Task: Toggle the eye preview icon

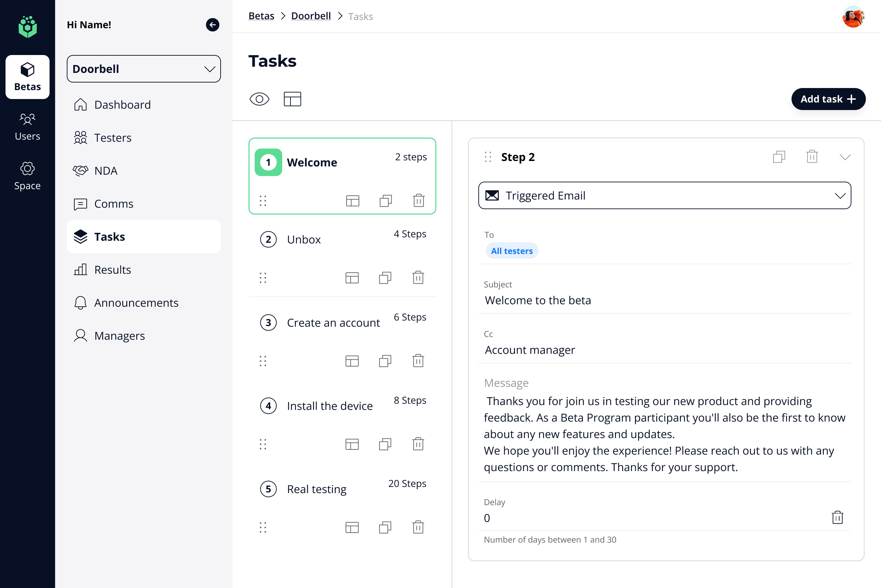Action: point(259,99)
